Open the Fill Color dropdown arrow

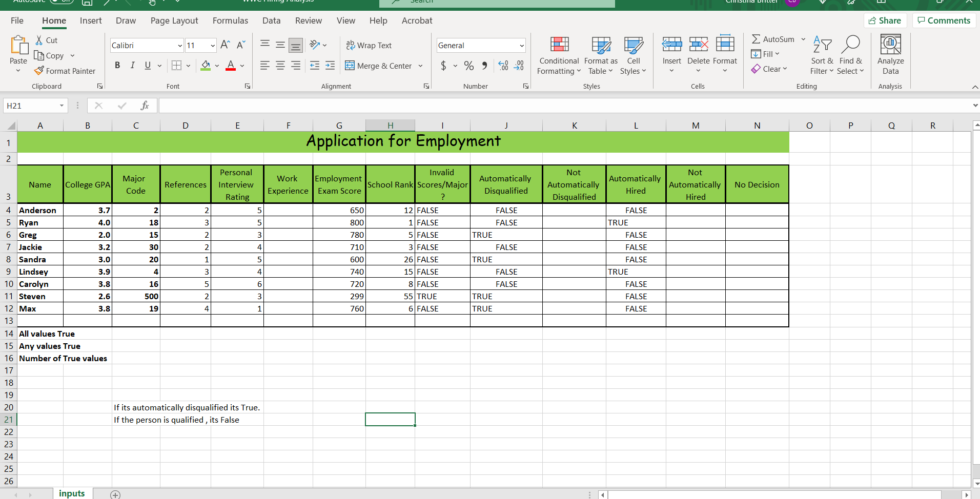pyautogui.click(x=216, y=66)
